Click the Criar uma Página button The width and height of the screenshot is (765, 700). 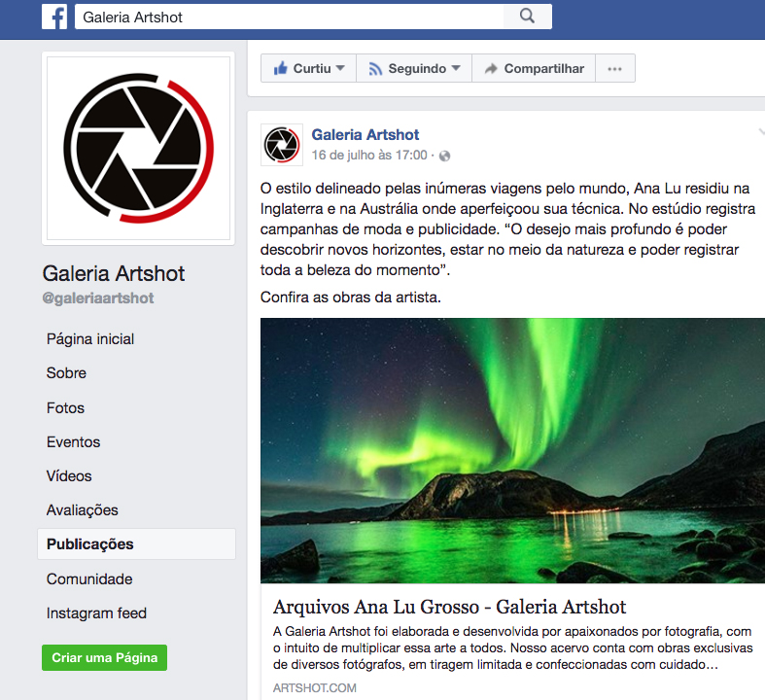pos(104,657)
